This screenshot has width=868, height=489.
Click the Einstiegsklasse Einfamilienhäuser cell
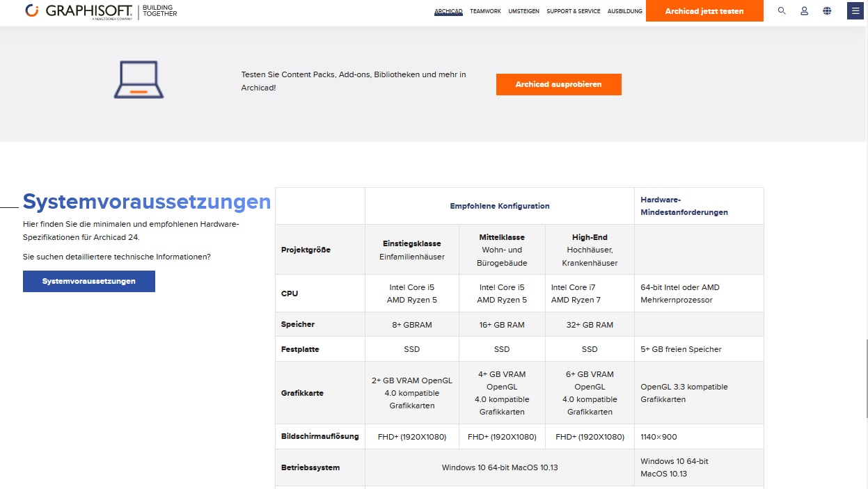coord(412,250)
